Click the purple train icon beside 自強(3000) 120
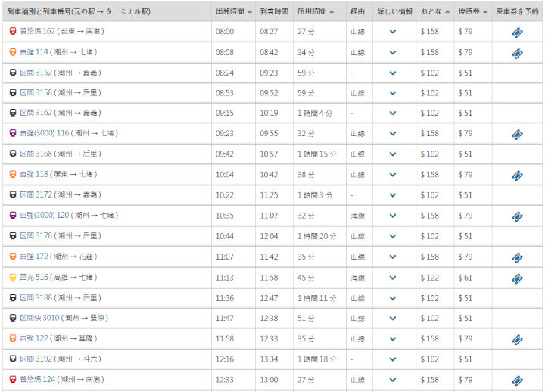 pos(13,215)
